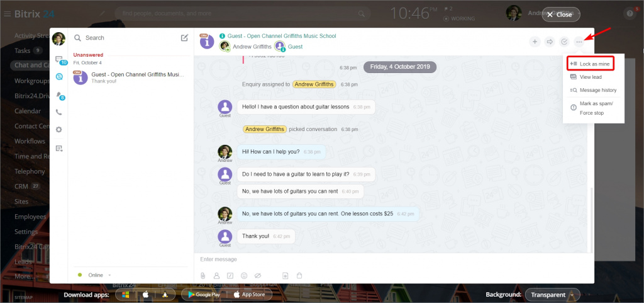Click the Unanswered section heading
This screenshot has height=303, width=644.
[88, 55]
